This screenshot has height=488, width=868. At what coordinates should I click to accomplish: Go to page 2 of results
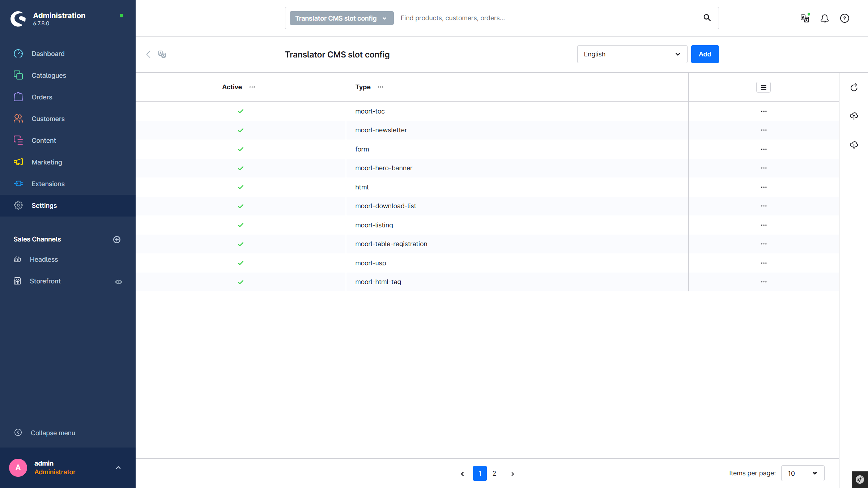pyautogui.click(x=494, y=474)
